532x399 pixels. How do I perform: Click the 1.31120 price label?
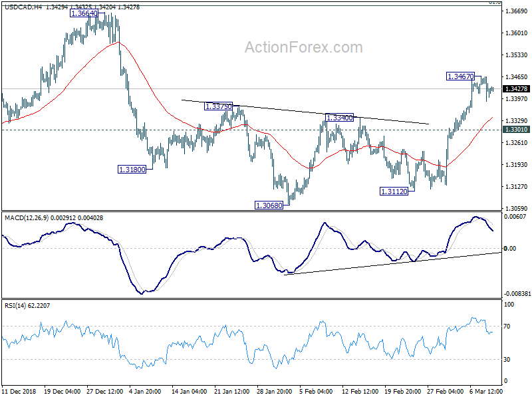pos(394,192)
